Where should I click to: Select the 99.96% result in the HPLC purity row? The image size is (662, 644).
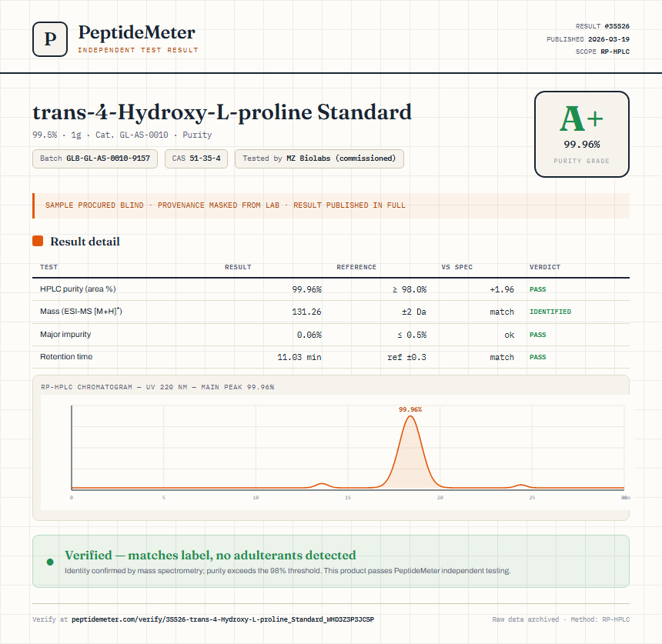[306, 289]
